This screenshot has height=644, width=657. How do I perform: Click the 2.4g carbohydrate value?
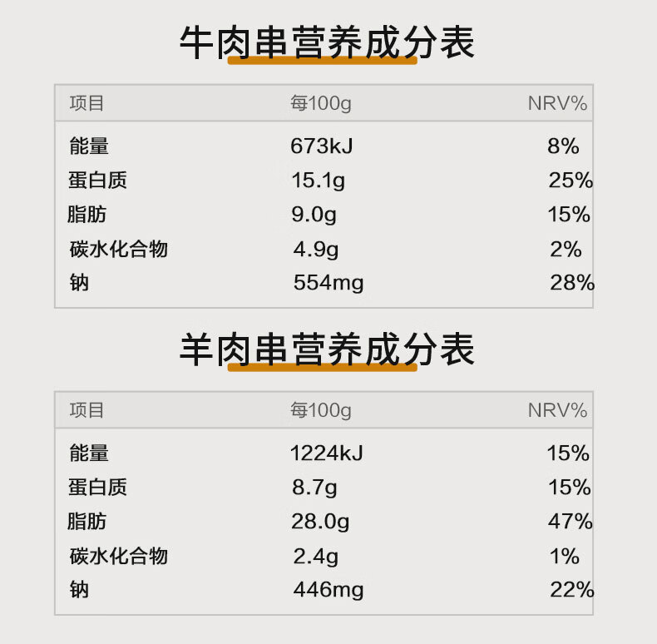pos(315,557)
